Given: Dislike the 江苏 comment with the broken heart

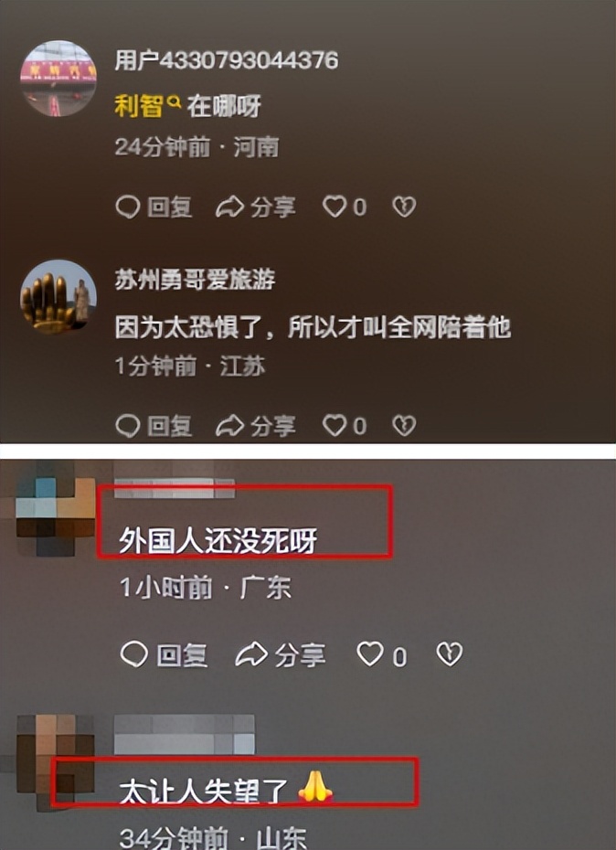Looking at the screenshot, I should (404, 426).
